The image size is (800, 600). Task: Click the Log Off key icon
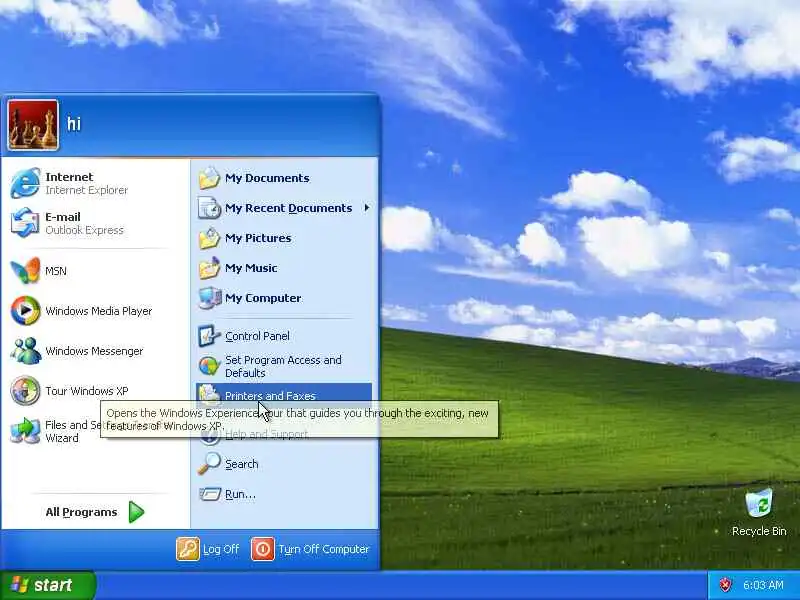[x=188, y=549]
